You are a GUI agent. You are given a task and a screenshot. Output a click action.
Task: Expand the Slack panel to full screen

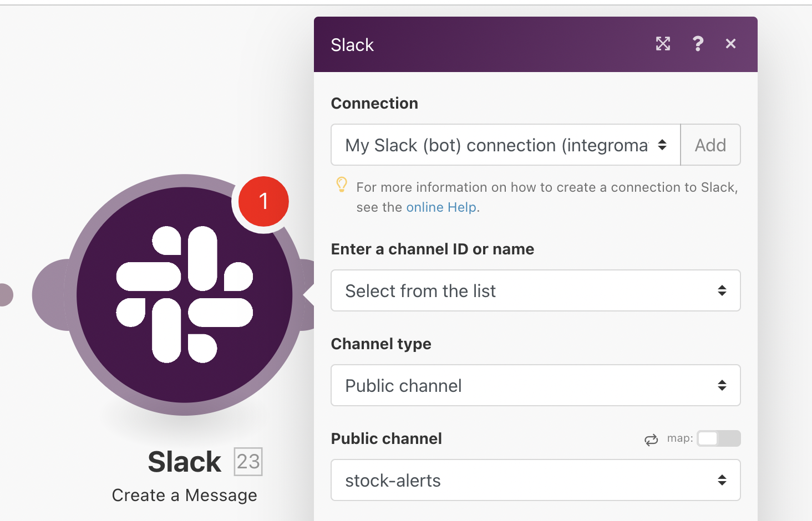click(663, 44)
